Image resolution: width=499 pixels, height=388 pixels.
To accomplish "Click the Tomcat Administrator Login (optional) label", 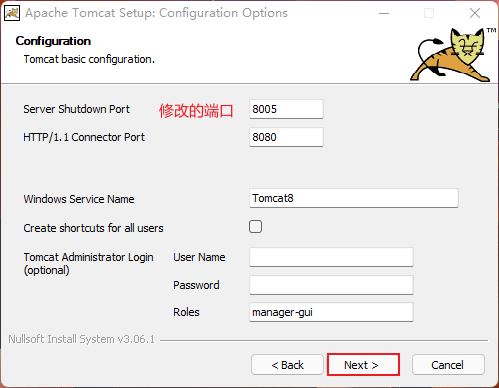I will coord(88,263).
